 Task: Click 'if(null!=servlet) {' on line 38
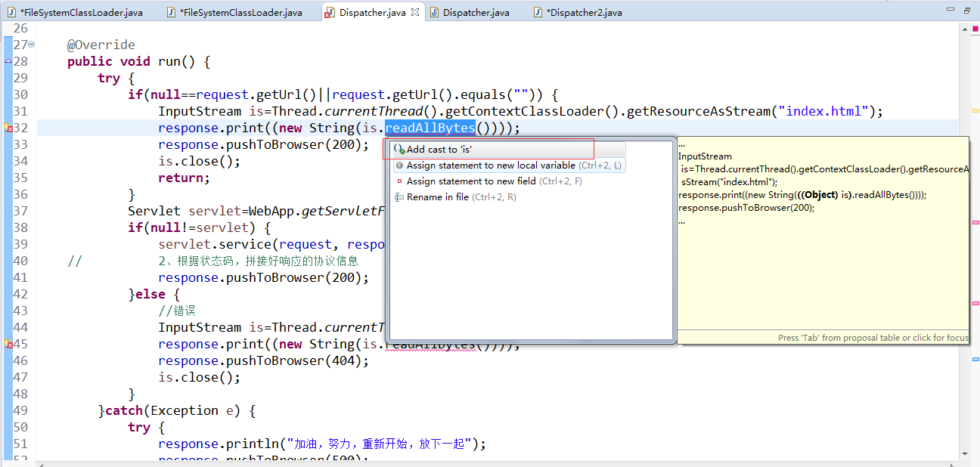(200, 228)
